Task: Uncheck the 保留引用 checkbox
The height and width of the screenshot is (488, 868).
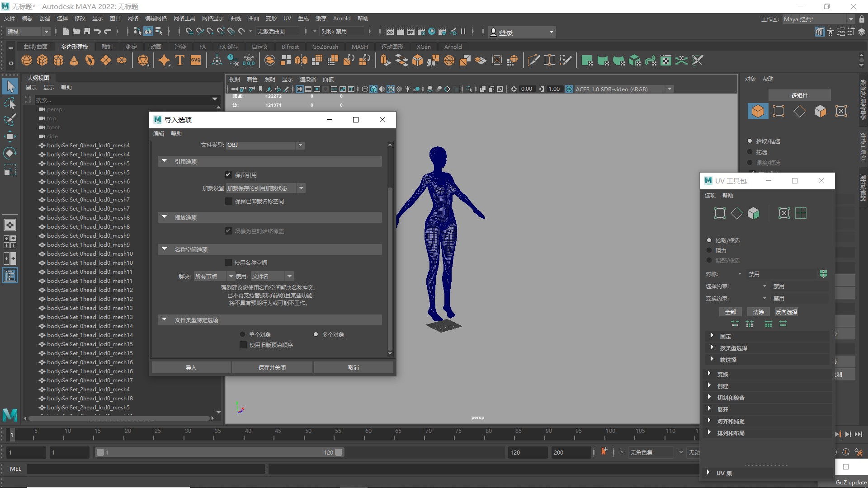Action: 228,175
